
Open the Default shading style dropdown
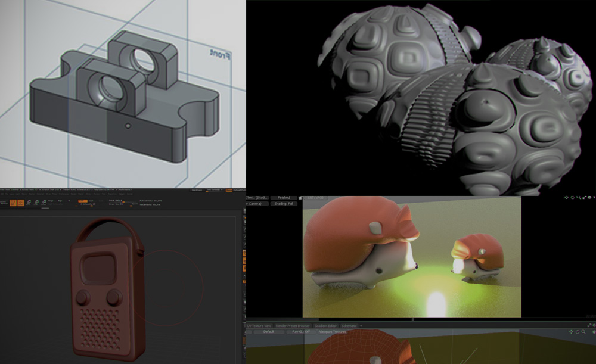(269, 332)
